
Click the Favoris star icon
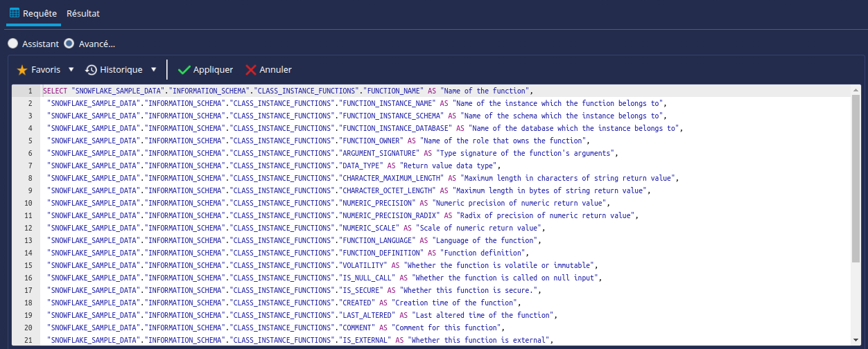click(x=21, y=70)
